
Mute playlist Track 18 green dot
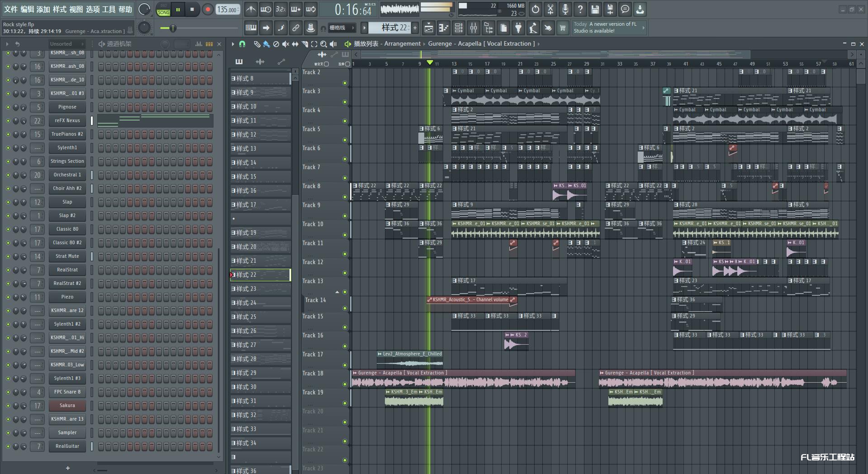[x=345, y=384]
